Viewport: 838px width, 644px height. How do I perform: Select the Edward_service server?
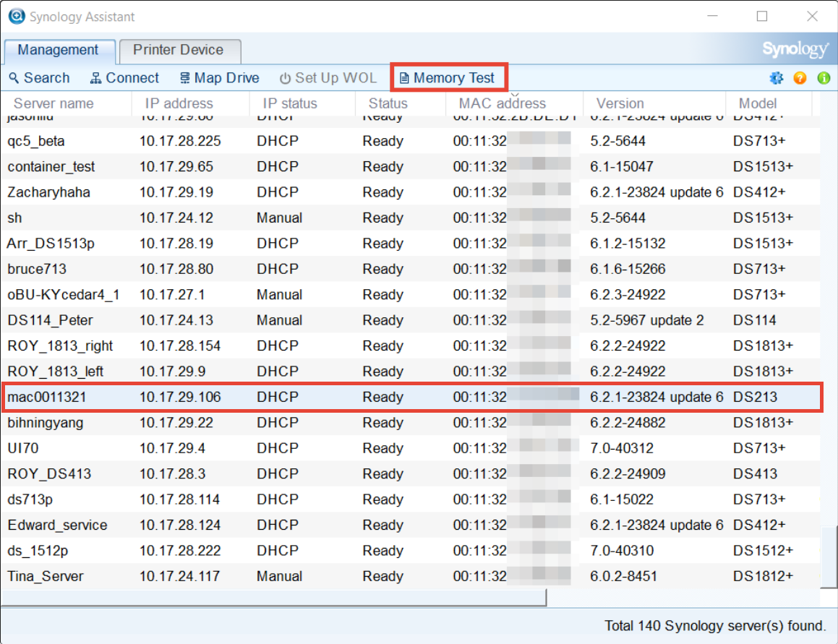tap(411, 525)
